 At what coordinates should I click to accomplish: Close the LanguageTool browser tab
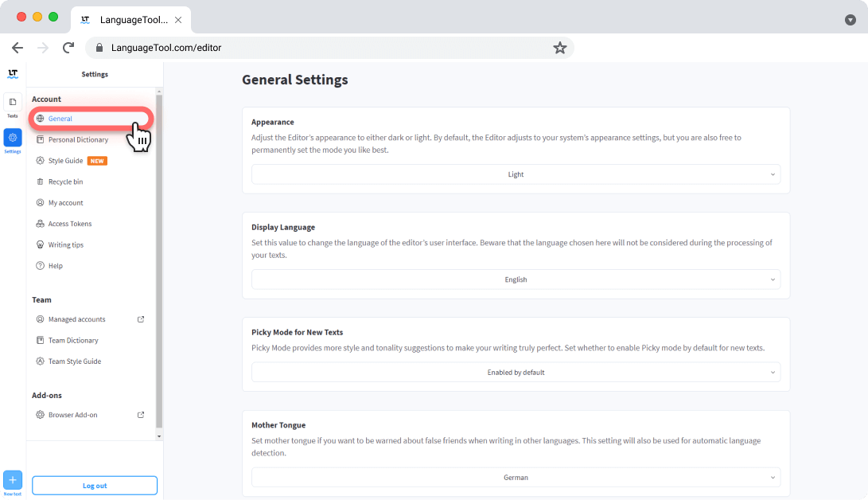(178, 20)
